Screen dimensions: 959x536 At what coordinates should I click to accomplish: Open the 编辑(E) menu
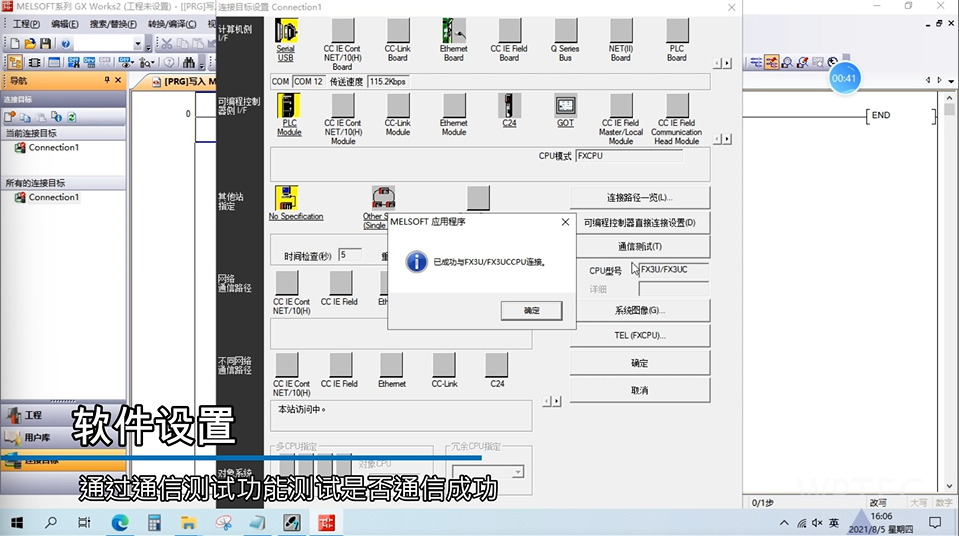pyautogui.click(x=65, y=24)
